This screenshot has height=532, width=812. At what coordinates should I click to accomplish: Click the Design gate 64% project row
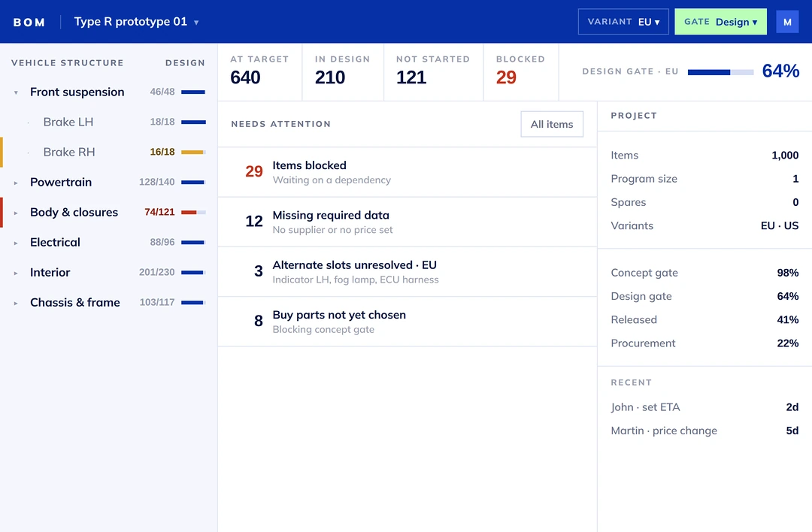[x=704, y=296]
